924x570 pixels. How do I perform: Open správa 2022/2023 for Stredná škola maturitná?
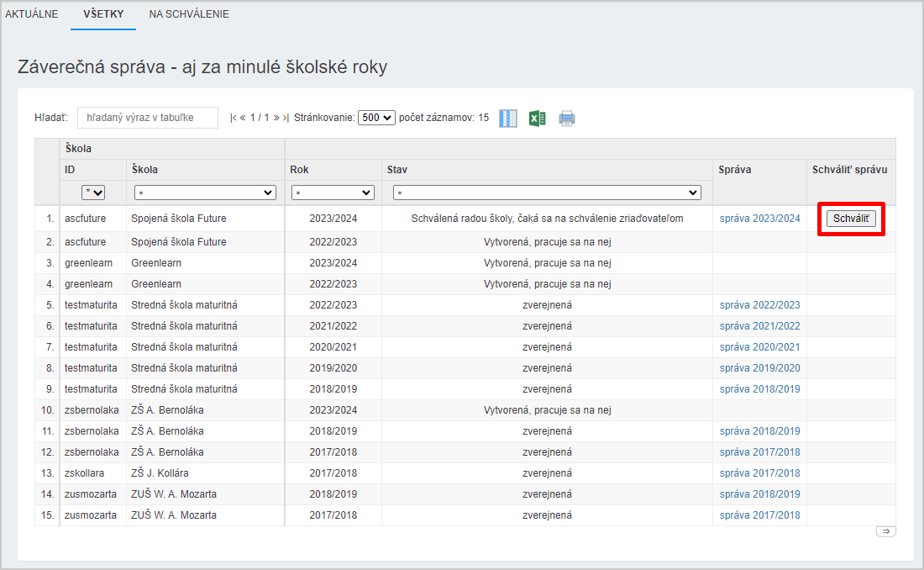759,305
